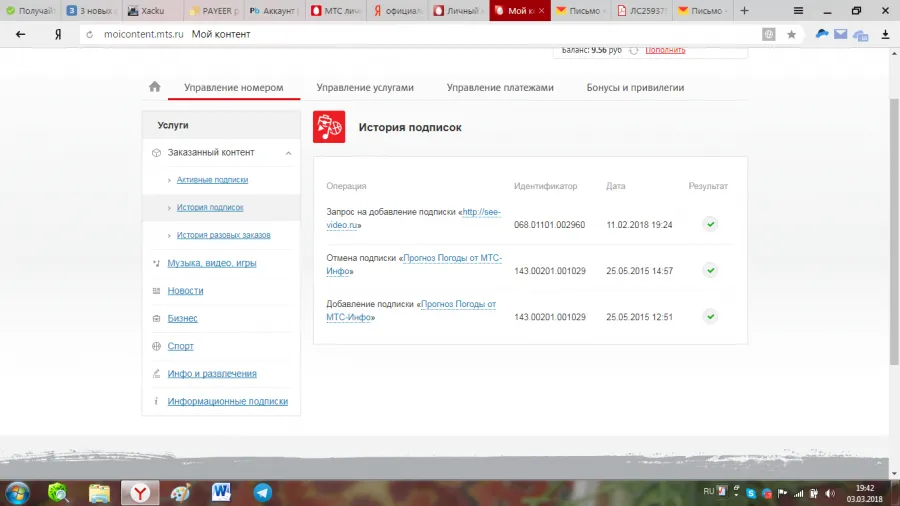The height and width of the screenshot is (506, 900).
Task: Open the protect shield icon in address bar
Action: 769,34
